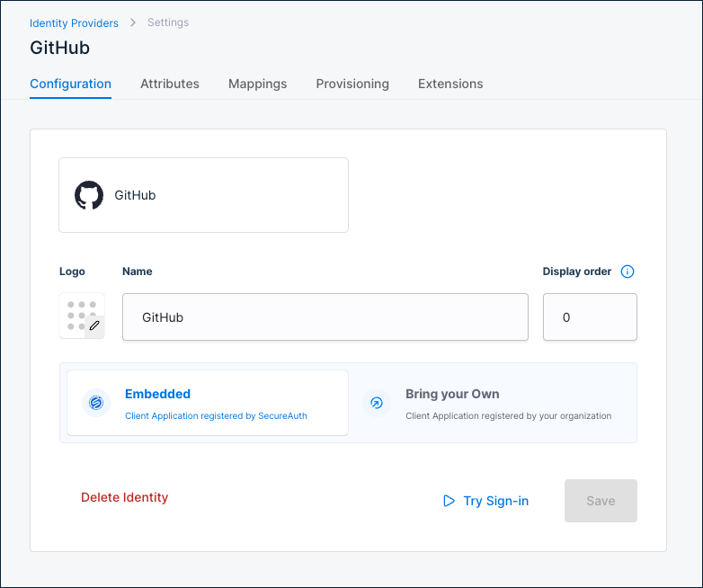Go to the Extensions tab
This screenshot has width=703, height=588.
click(x=450, y=84)
